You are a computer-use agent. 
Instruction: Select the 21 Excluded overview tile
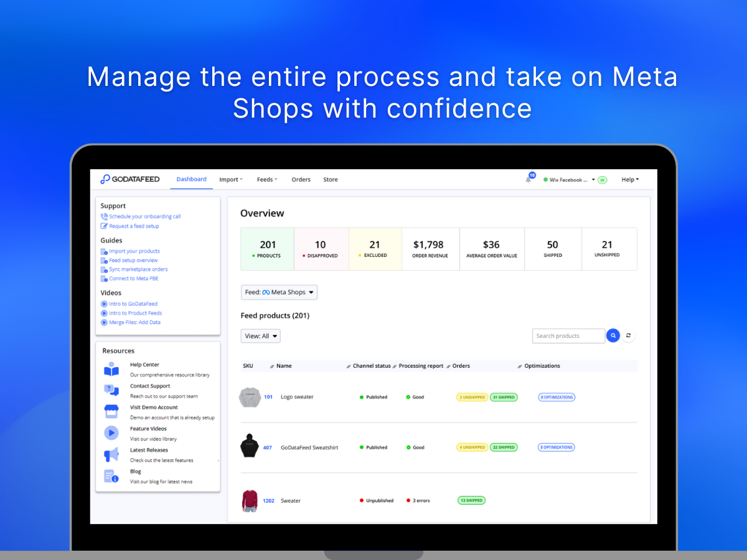click(375, 249)
